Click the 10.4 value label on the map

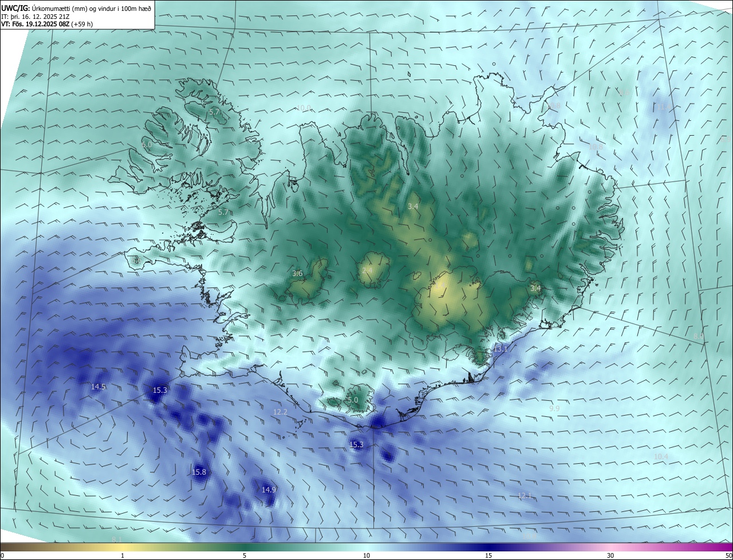pos(661,456)
